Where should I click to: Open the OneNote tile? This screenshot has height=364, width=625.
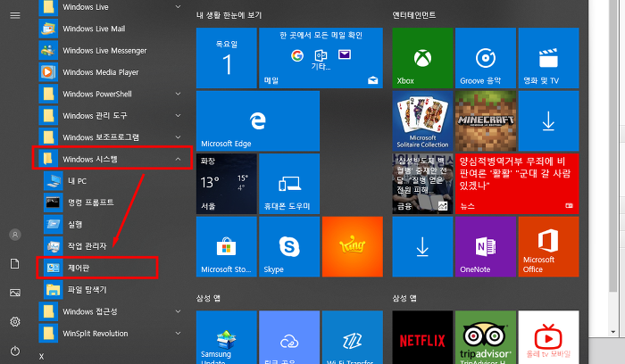(x=486, y=246)
